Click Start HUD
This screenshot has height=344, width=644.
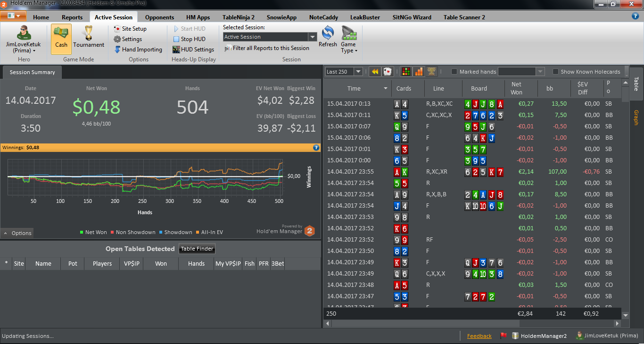click(x=189, y=29)
